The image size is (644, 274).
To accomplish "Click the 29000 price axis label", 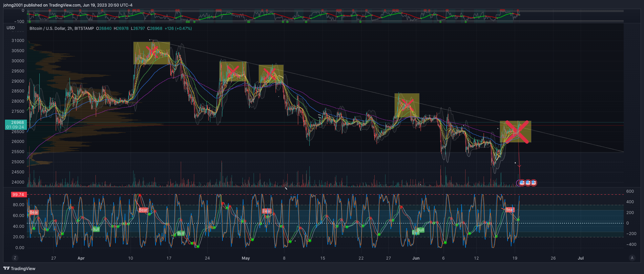I will click(18, 81).
